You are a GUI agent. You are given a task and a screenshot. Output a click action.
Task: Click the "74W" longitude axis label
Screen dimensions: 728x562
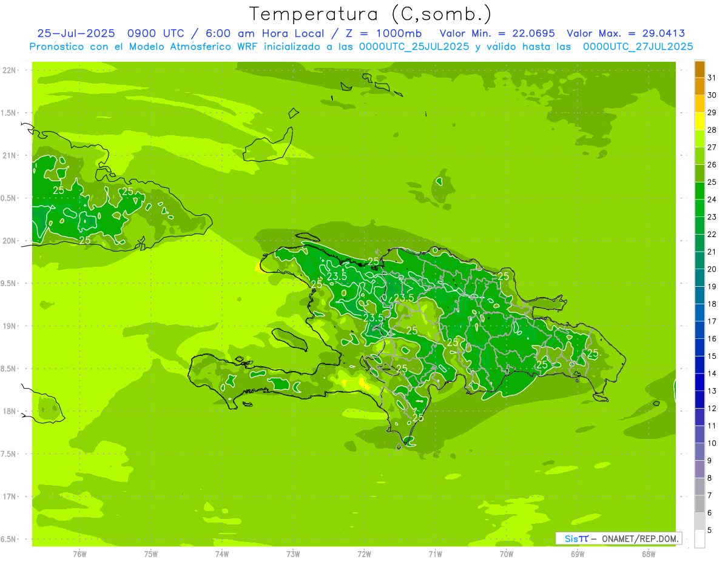point(222,554)
